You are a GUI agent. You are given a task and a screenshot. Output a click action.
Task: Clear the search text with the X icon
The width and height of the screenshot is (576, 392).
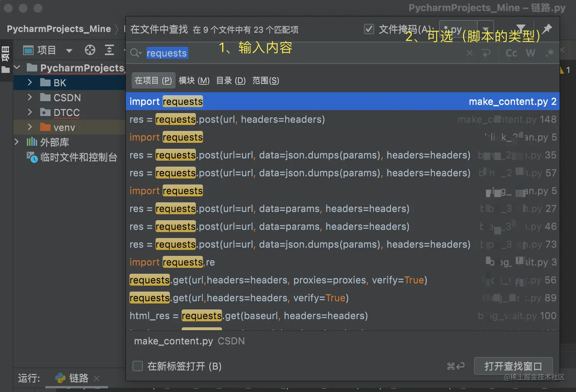(x=469, y=53)
